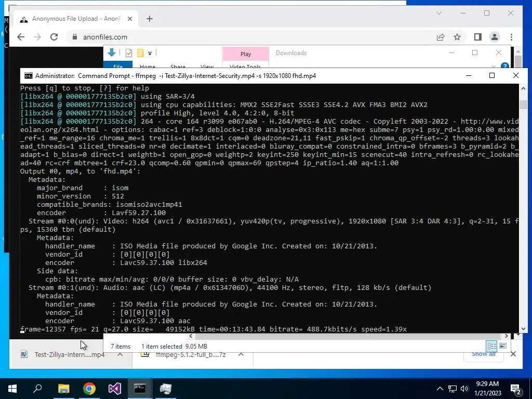Open the File menu in Explorer
The width and height of the screenshot is (532, 399).
[x=118, y=65]
